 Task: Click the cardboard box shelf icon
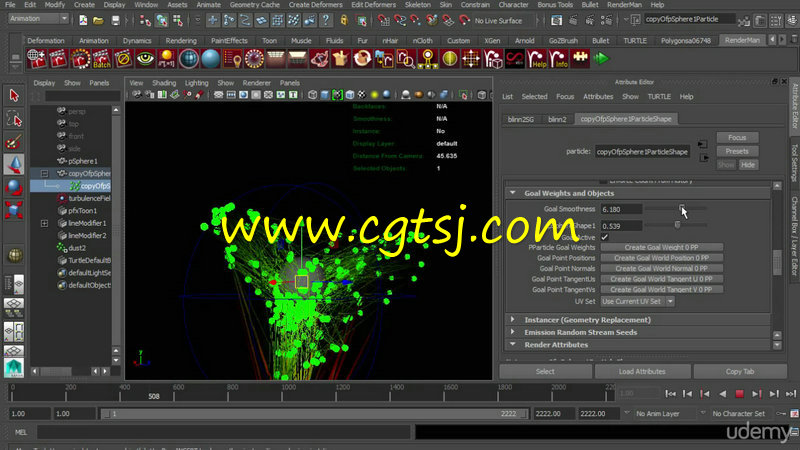(340, 59)
